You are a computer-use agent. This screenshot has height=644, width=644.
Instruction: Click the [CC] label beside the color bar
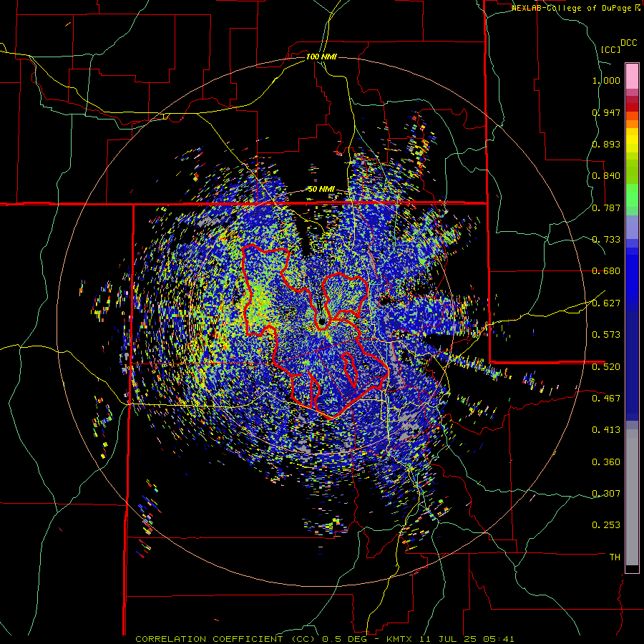point(610,49)
